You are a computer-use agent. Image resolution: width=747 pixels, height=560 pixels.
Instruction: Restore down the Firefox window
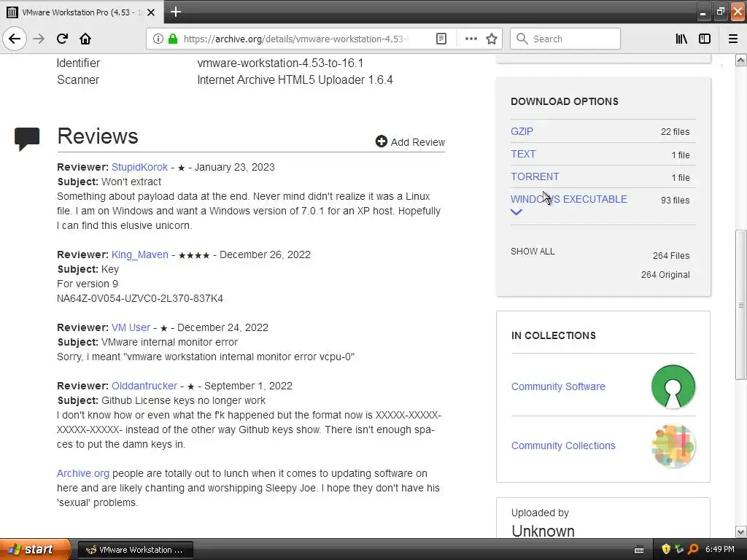[x=720, y=12]
